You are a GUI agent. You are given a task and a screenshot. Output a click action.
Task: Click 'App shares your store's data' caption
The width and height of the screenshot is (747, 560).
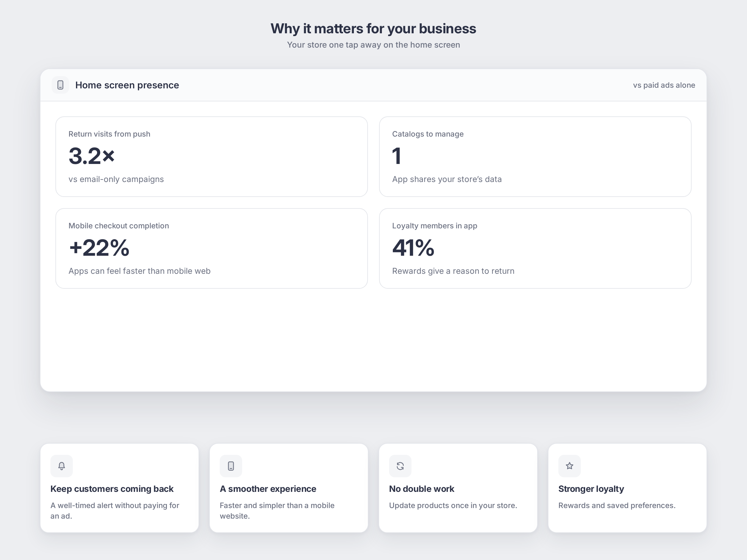447,179
